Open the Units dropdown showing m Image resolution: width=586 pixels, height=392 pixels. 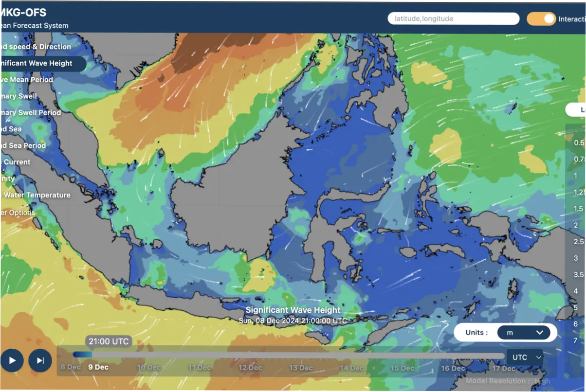click(x=524, y=333)
